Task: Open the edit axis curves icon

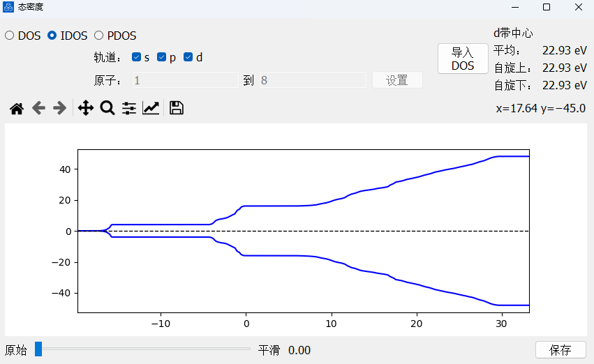Action: (x=151, y=108)
